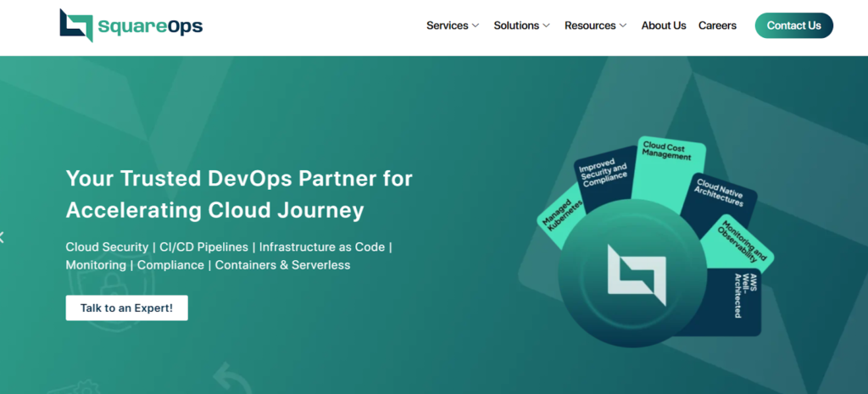Expand the Services dropdown chevron
Screen dimensions: 868x394
[x=476, y=25]
